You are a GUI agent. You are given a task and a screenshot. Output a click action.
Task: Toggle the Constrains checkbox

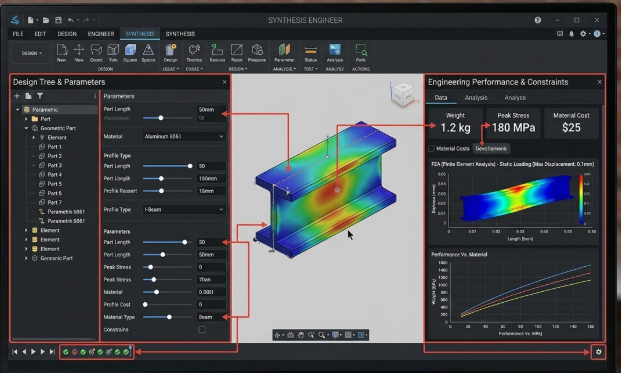pos(202,329)
